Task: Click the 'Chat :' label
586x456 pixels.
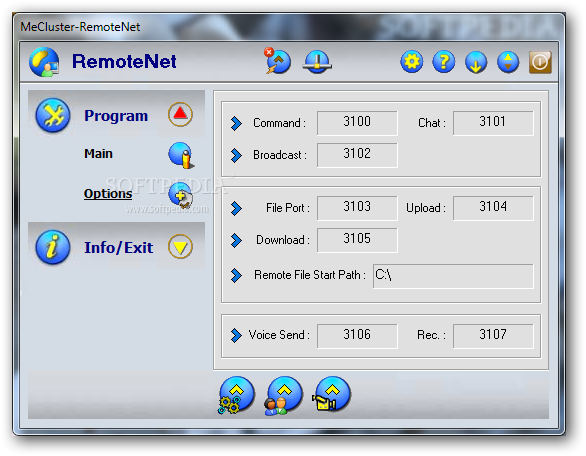Action: tap(432, 123)
